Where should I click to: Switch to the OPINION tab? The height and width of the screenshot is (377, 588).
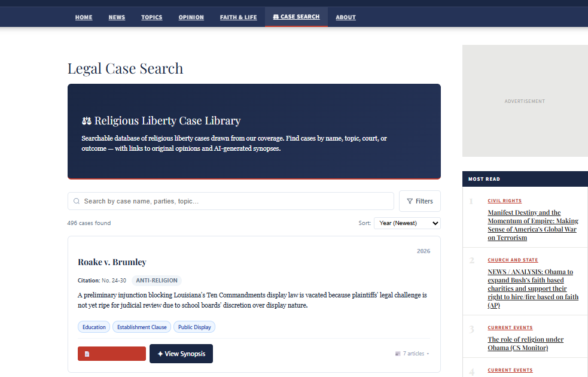click(191, 17)
